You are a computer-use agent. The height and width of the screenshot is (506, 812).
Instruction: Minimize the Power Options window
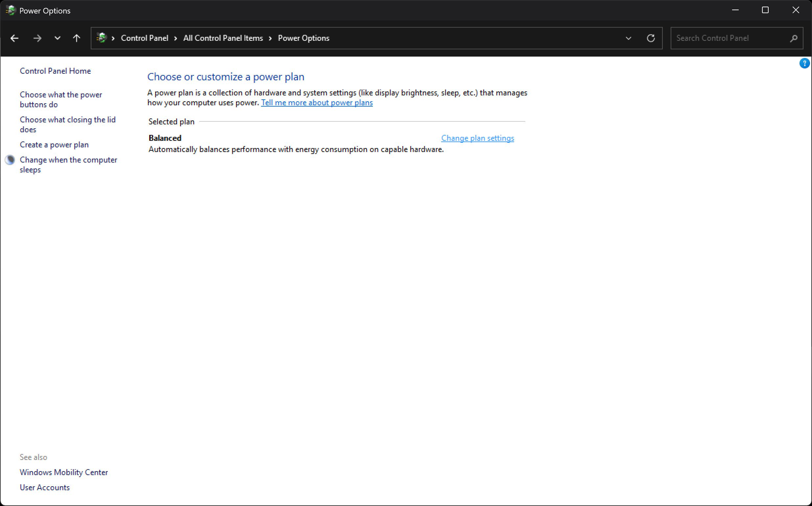click(735, 10)
